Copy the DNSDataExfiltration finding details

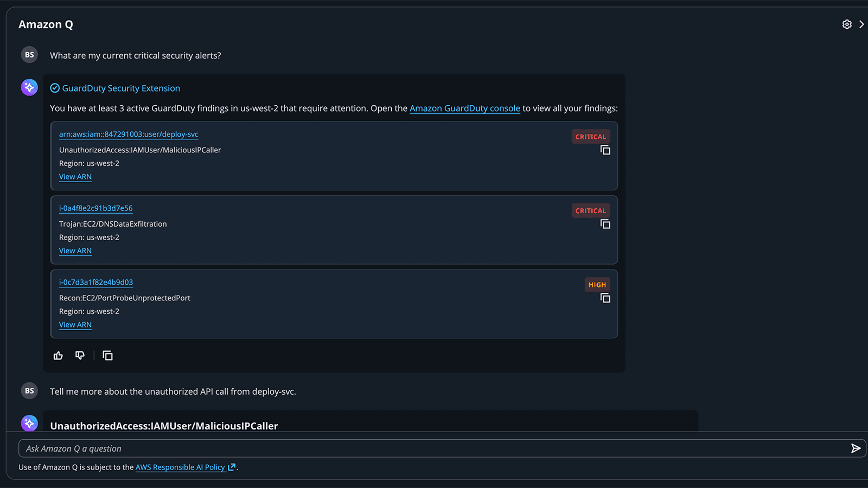605,224
